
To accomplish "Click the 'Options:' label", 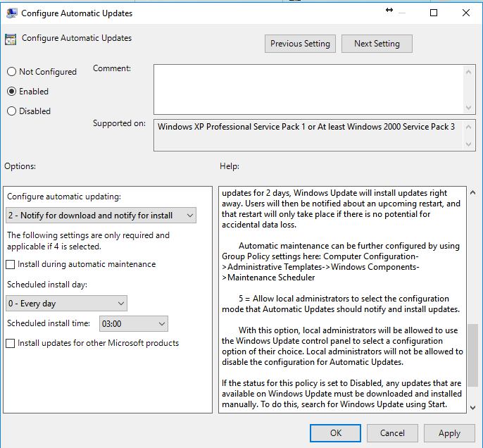I will pyautogui.click(x=20, y=166).
